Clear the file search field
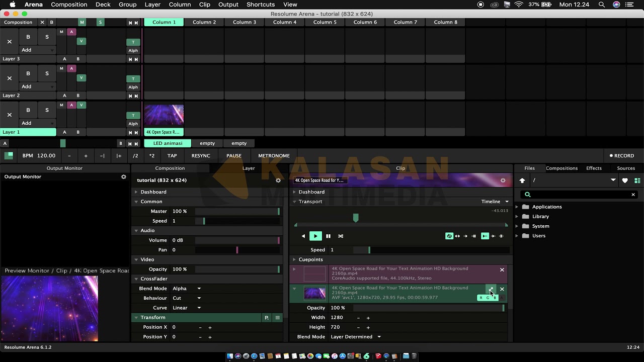Screen dimensions: 644x362 [x=633, y=195]
